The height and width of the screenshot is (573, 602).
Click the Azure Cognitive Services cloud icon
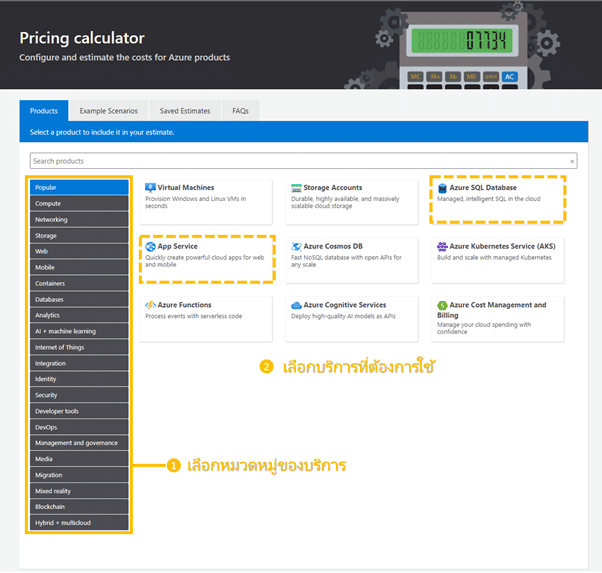click(296, 305)
